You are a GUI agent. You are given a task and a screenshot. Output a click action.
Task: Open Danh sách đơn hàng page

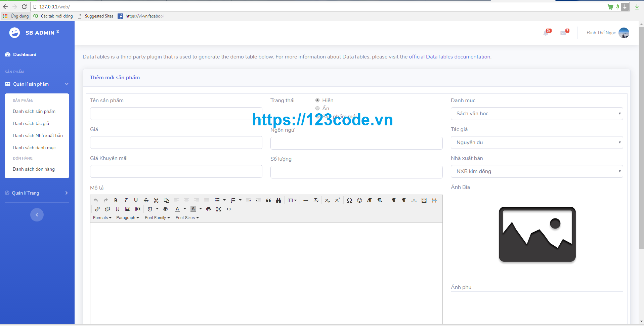pyautogui.click(x=34, y=169)
